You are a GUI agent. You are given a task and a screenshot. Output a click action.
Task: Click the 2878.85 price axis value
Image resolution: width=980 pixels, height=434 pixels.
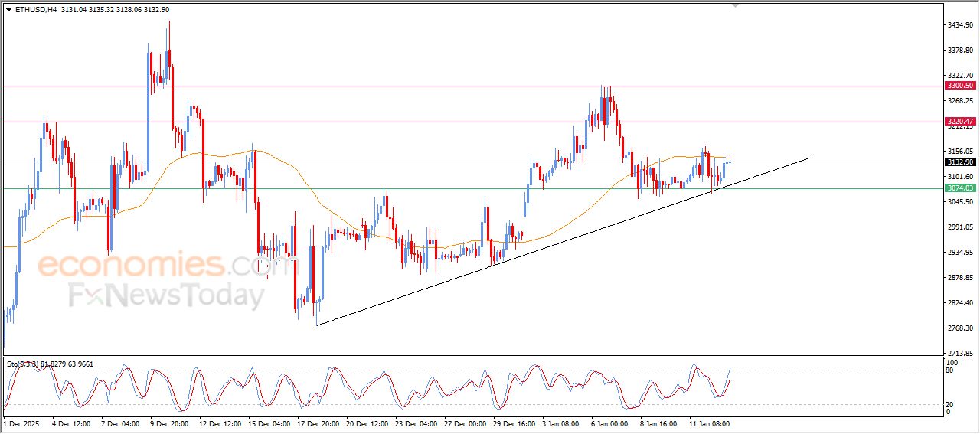[960, 277]
